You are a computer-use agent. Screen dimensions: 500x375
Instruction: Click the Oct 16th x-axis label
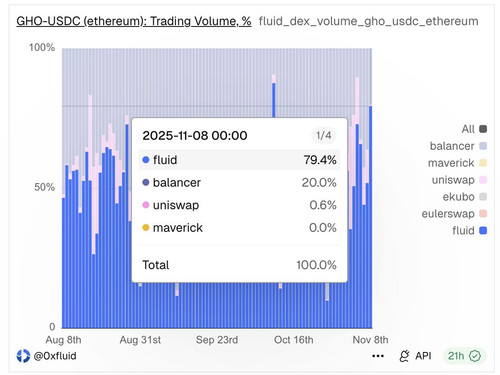[x=294, y=340]
